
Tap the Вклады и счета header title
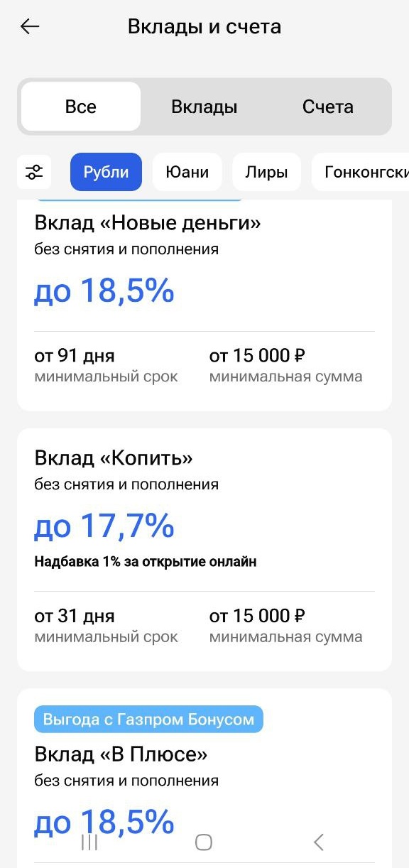(x=204, y=27)
